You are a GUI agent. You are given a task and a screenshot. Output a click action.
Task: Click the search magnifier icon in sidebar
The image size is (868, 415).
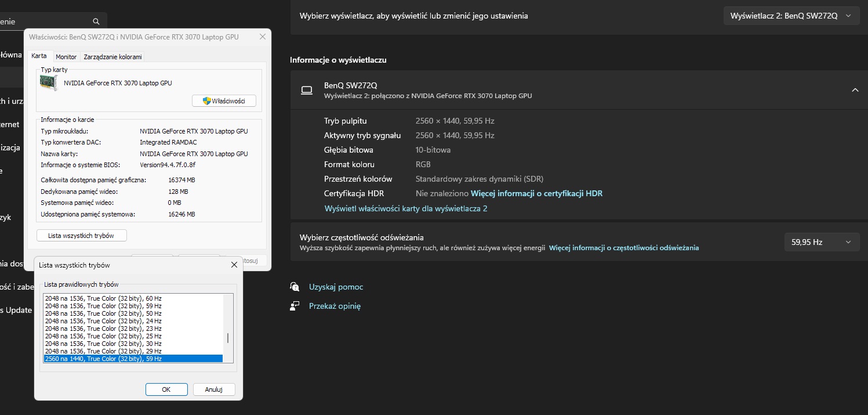97,22
